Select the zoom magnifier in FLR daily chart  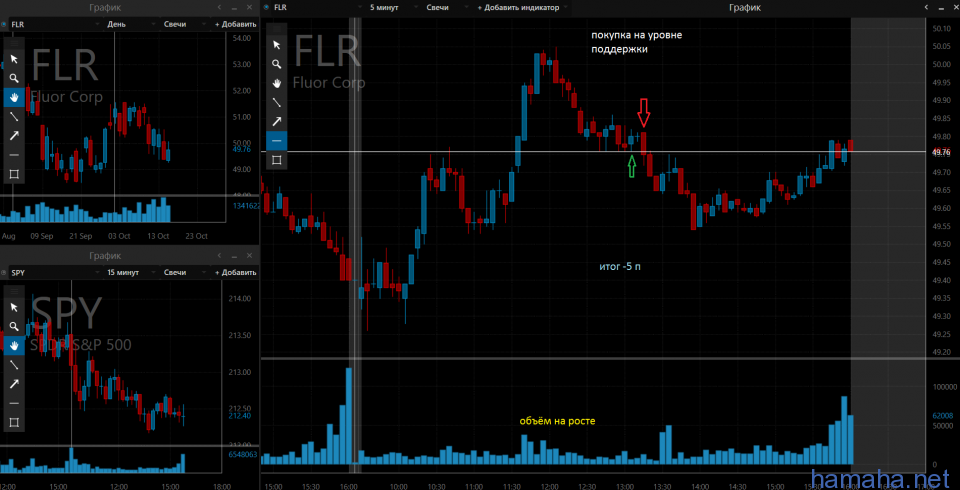tap(14, 78)
